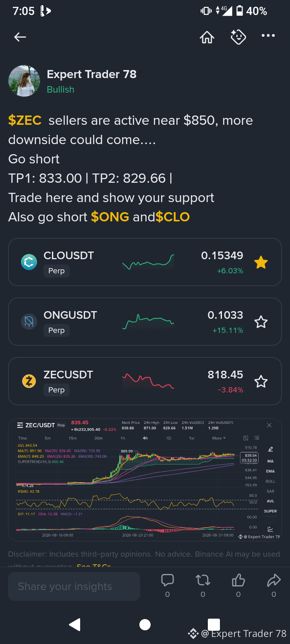Tap the Share your insights field
The width and height of the screenshot is (290, 644).
(74, 586)
